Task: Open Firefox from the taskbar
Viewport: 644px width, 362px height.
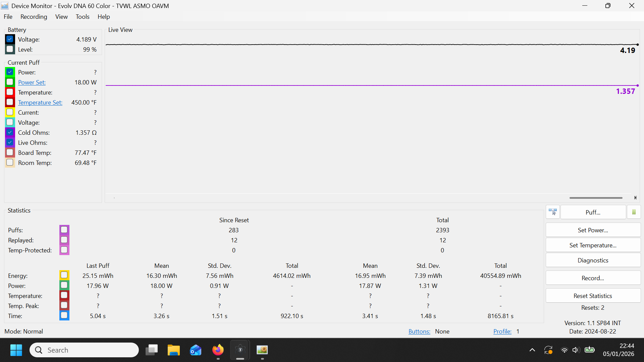Action: coord(218,350)
